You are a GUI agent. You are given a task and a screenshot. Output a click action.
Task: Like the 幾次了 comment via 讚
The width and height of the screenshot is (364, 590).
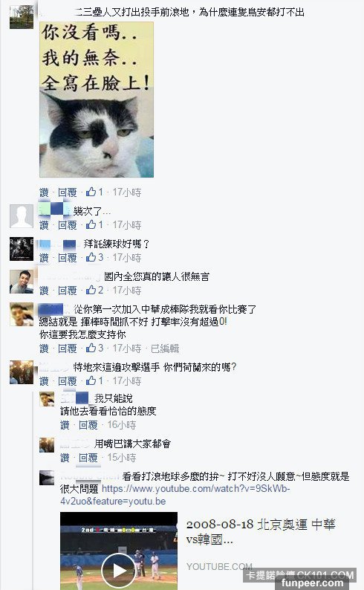pyautogui.click(x=44, y=225)
